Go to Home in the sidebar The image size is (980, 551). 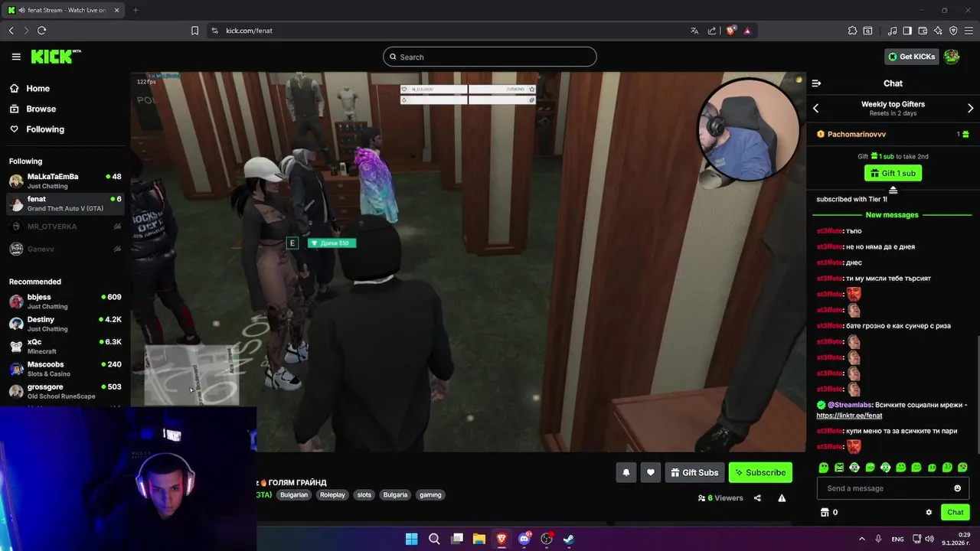[38, 89]
